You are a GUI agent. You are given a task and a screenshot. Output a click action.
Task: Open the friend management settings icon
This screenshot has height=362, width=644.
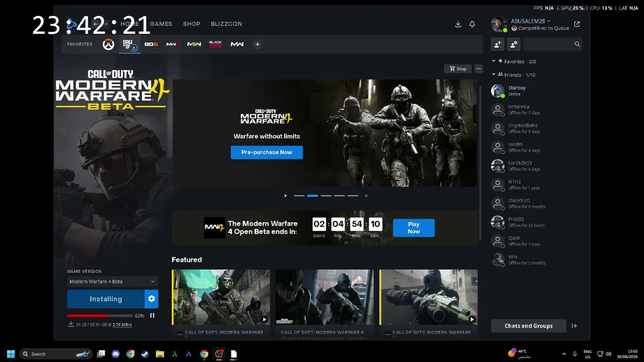pyautogui.click(x=514, y=44)
